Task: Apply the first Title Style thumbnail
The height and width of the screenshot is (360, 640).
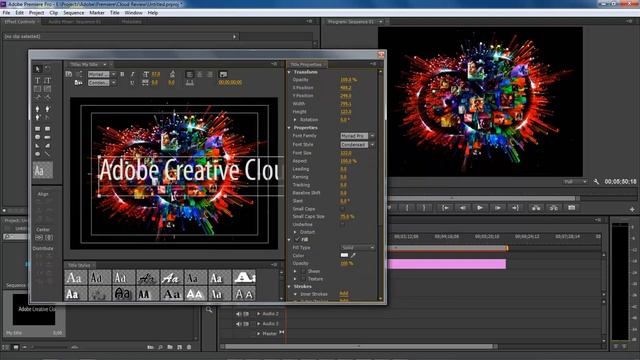Action: [75, 278]
